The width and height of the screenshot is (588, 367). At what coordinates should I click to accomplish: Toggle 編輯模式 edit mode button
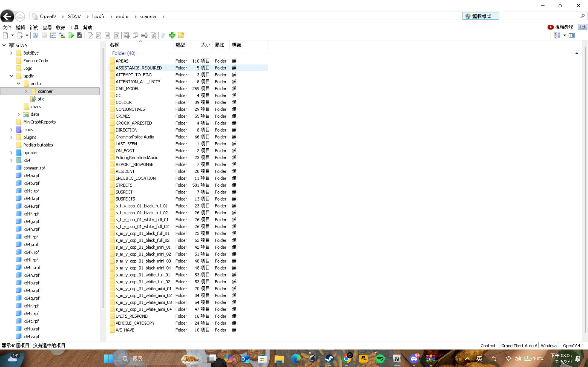[480, 16]
